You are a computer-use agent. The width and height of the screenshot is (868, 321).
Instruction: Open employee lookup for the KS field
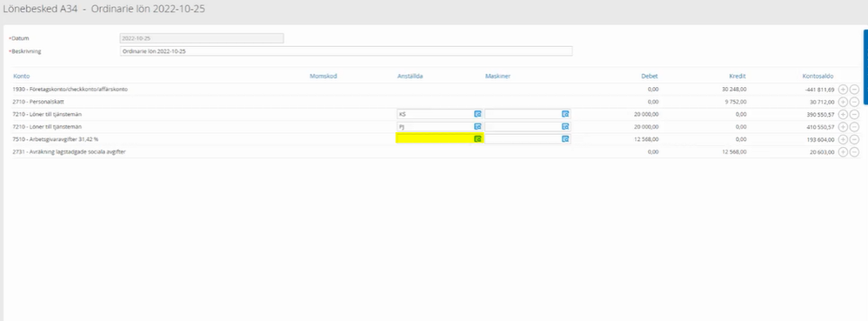(477, 114)
